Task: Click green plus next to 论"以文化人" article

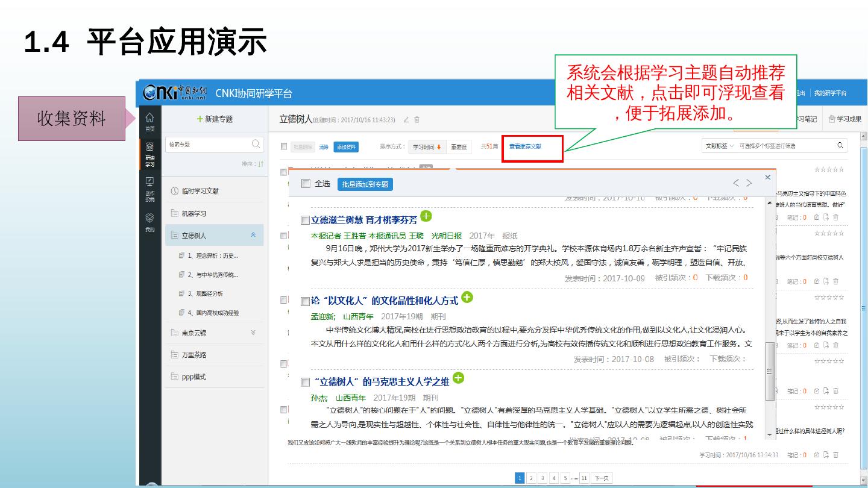Action: (467, 297)
